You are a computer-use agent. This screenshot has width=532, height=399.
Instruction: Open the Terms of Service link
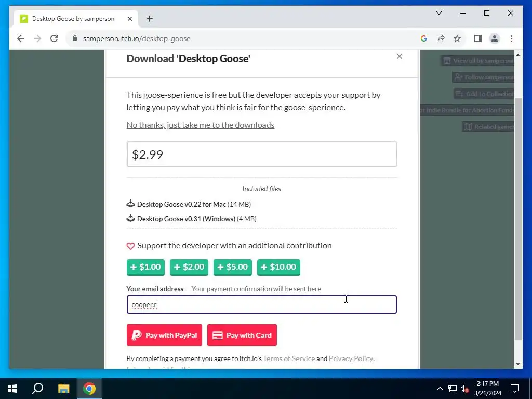289,358
